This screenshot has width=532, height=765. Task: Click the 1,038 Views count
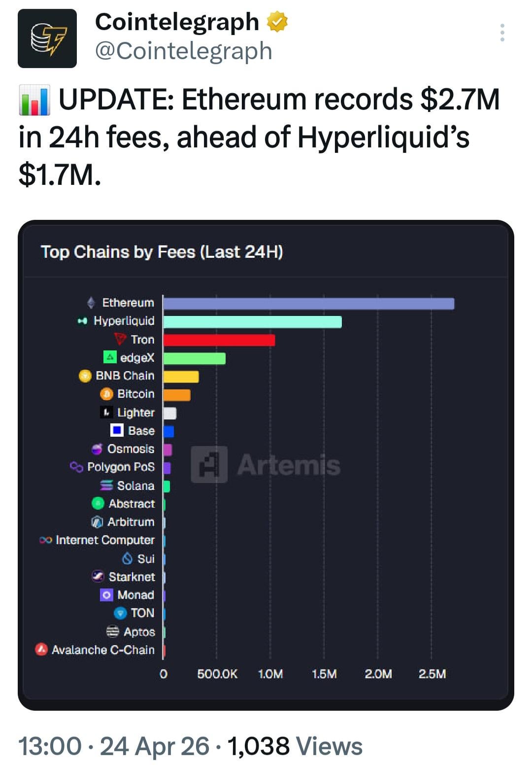(295, 746)
